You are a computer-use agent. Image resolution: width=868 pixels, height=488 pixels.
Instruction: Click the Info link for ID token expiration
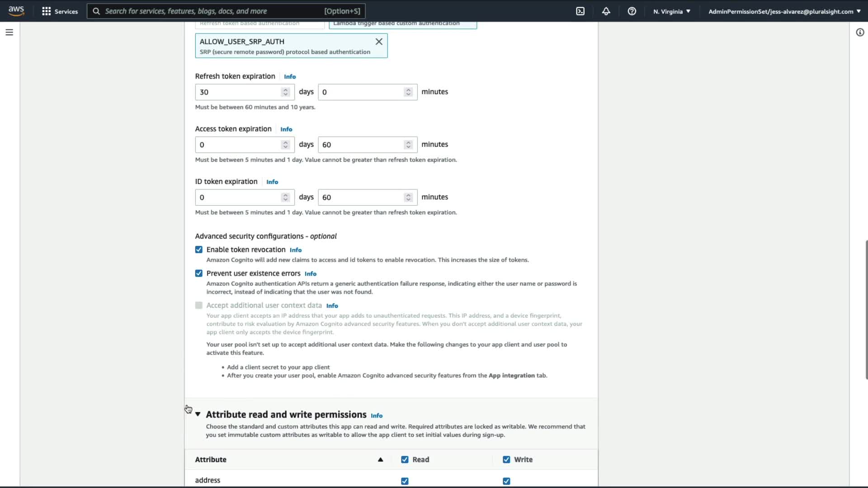(272, 182)
